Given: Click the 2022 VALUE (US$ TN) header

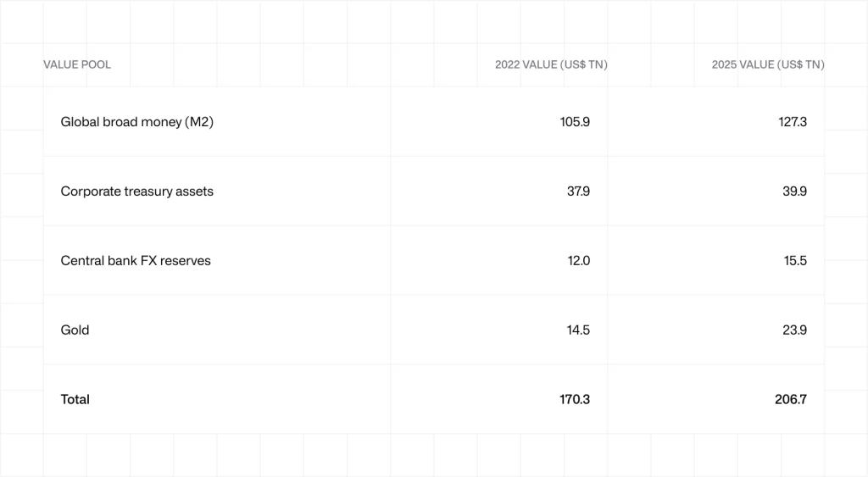Looking at the screenshot, I should pos(551,64).
